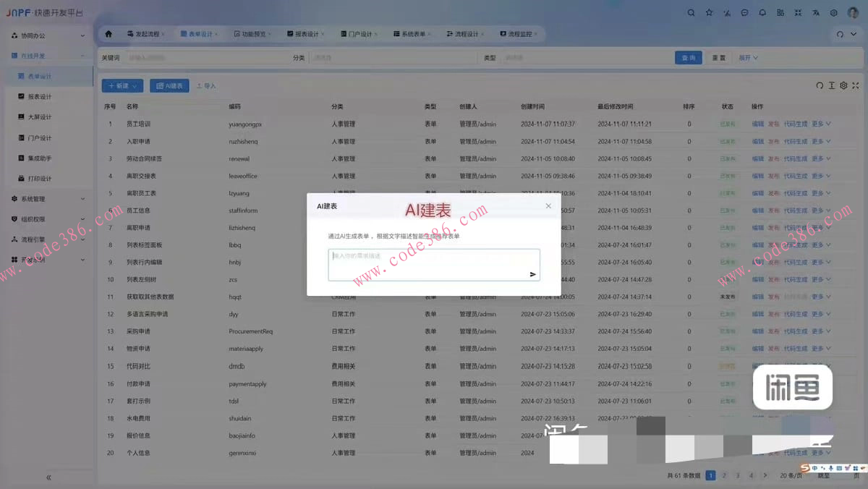Close the AI建表 dialog
The height and width of the screenshot is (489, 868).
[548, 206]
